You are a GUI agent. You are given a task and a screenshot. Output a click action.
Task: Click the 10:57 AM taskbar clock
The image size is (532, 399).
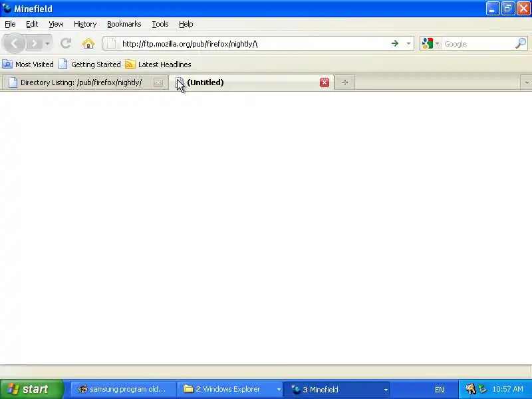click(x=507, y=389)
